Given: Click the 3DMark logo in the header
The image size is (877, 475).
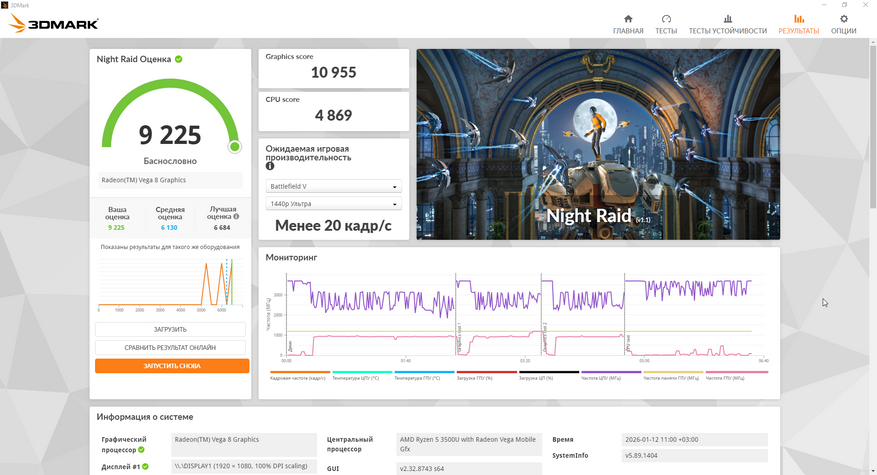Looking at the screenshot, I should click(x=54, y=23).
